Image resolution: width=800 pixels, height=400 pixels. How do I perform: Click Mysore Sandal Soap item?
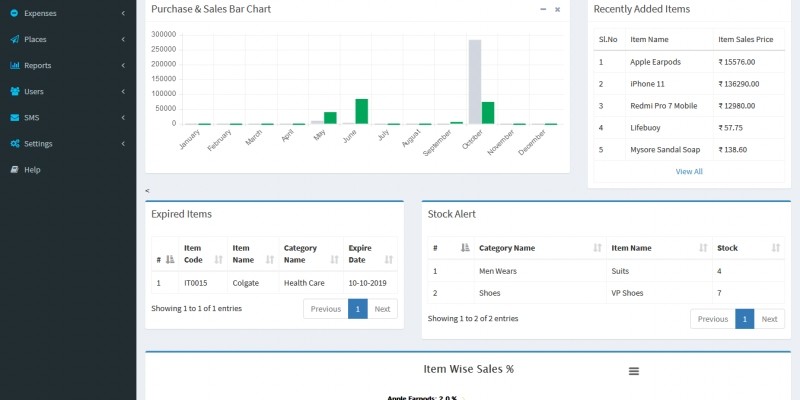coord(665,149)
